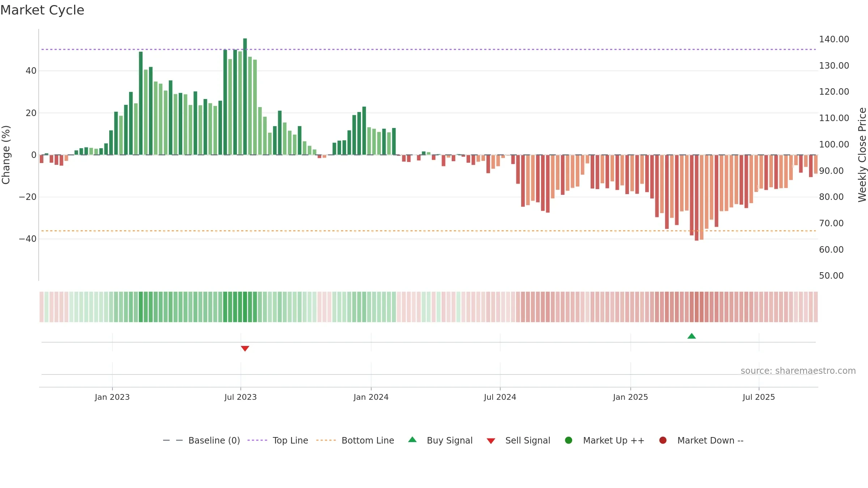Toggle the Buy Signal legend entry
Image resolution: width=868 pixels, height=488 pixels.
click(x=440, y=440)
